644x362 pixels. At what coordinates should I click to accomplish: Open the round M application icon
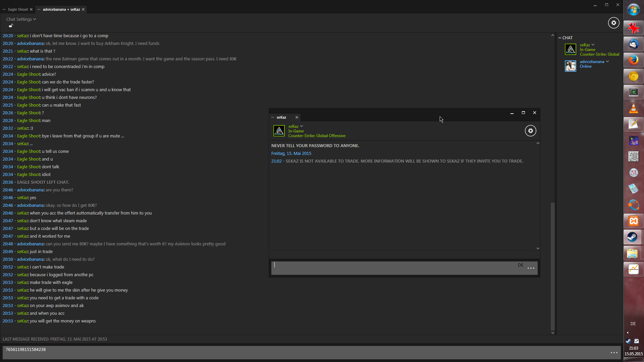(634, 173)
